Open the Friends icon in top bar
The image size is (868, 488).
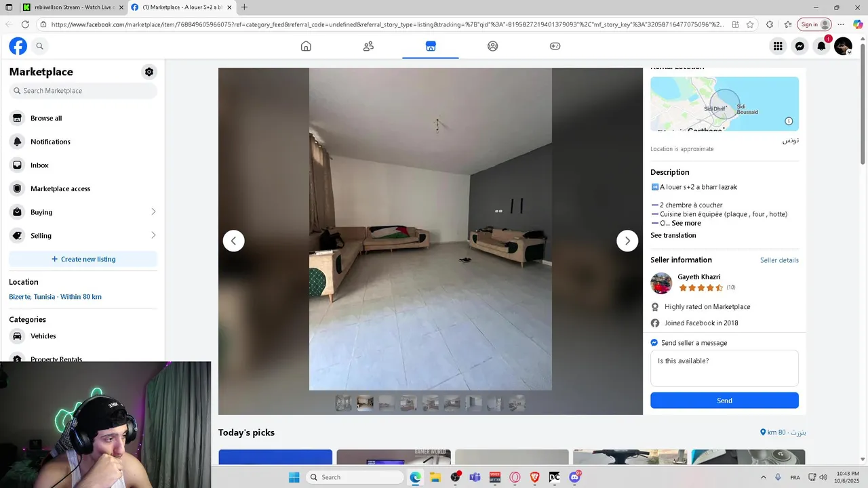pos(368,46)
